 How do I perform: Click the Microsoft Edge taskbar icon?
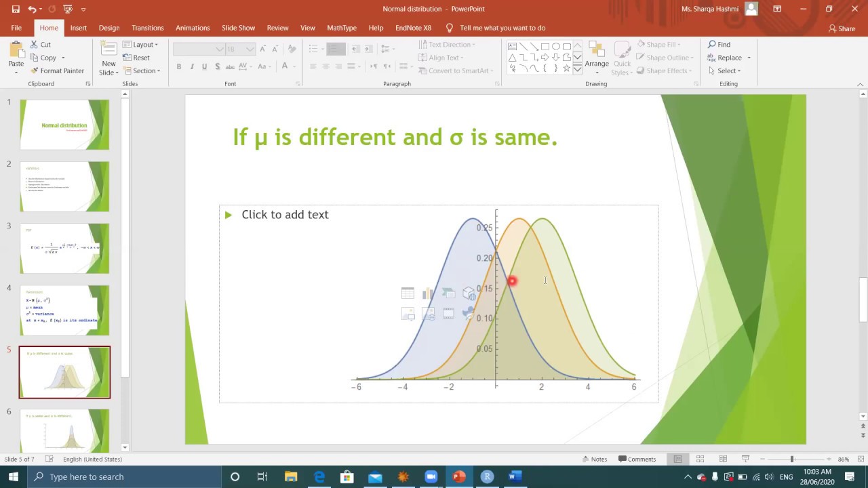[x=319, y=476]
